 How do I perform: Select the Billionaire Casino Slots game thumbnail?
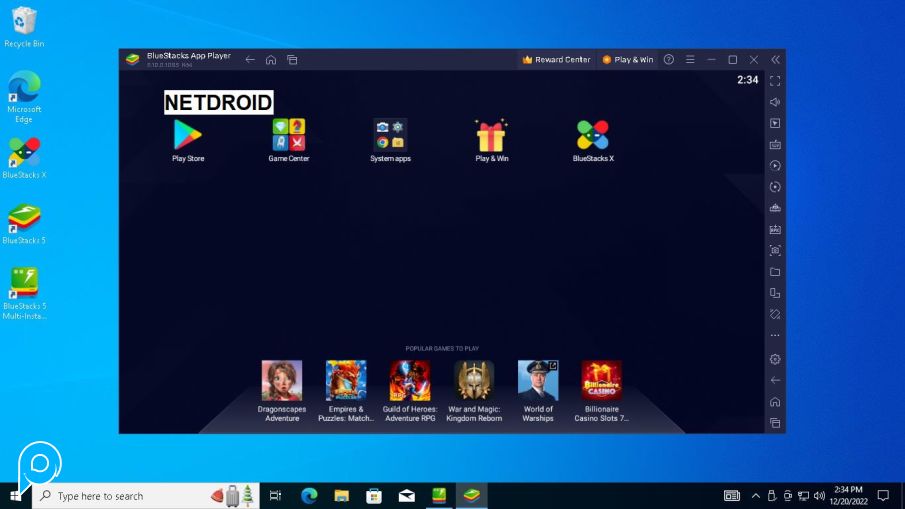pos(601,381)
